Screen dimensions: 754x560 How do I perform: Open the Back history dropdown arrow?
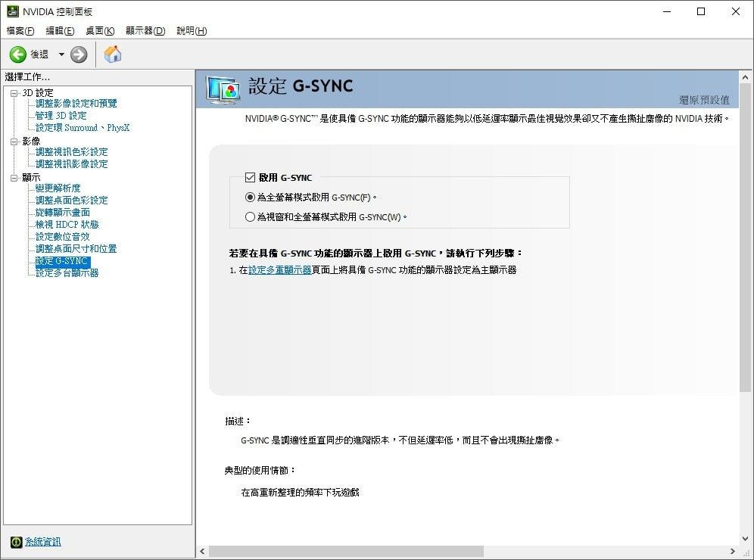coord(61,54)
